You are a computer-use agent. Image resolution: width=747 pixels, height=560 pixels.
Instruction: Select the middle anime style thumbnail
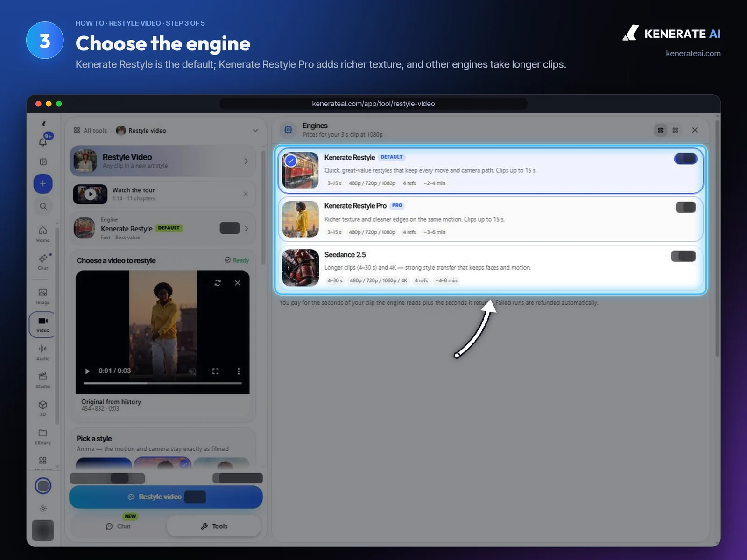[x=162, y=463]
